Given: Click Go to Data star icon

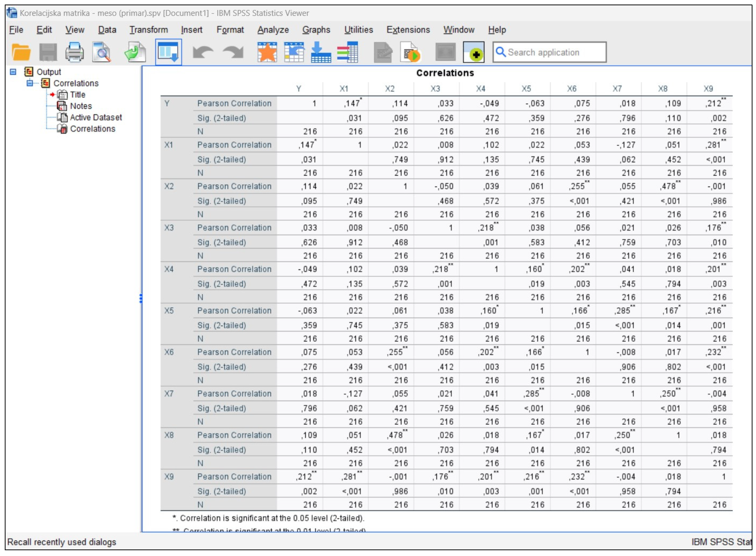Looking at the screenshot, I should (267, 52).
